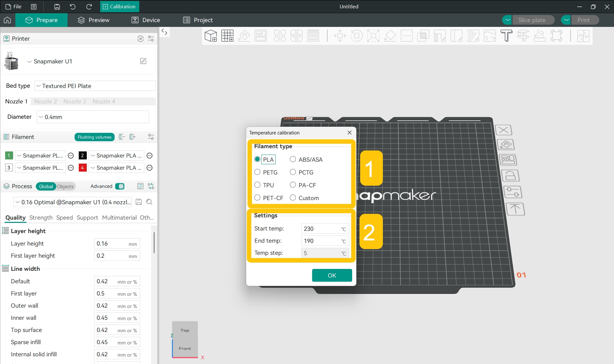Open the dropdown arrow beside Slice plate
614x364 pixels.
[x=507, y=20]
